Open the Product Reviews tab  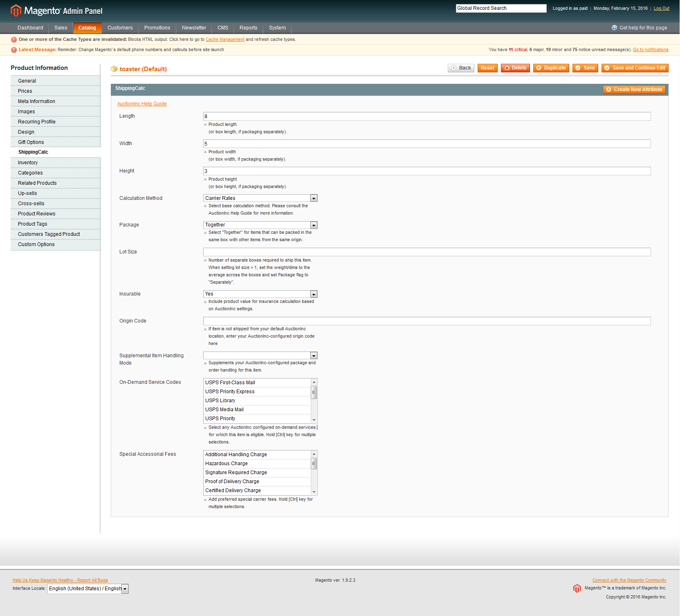coord(56,214)
